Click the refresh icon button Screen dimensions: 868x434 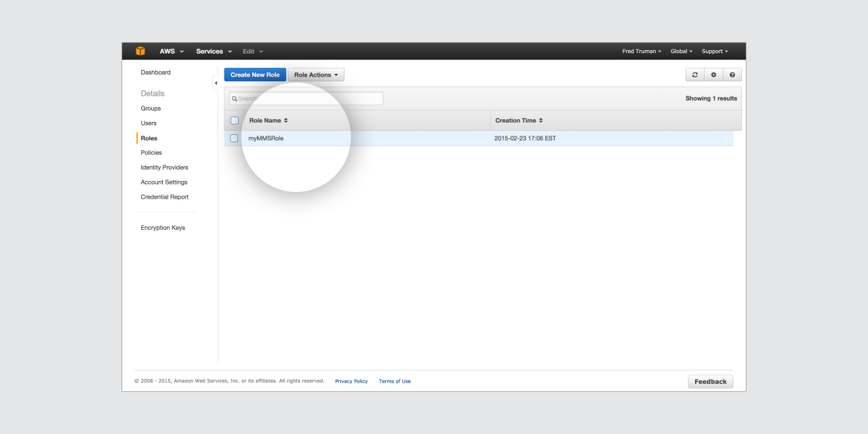694,75
